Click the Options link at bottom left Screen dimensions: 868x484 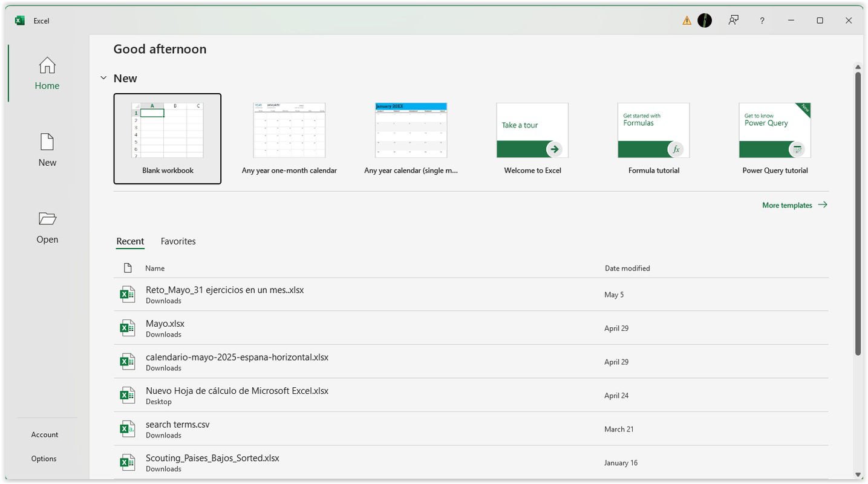[44, 458]
